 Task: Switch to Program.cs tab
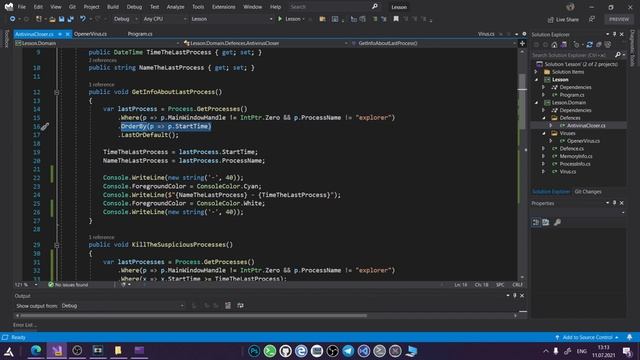(x=140, y=34)
